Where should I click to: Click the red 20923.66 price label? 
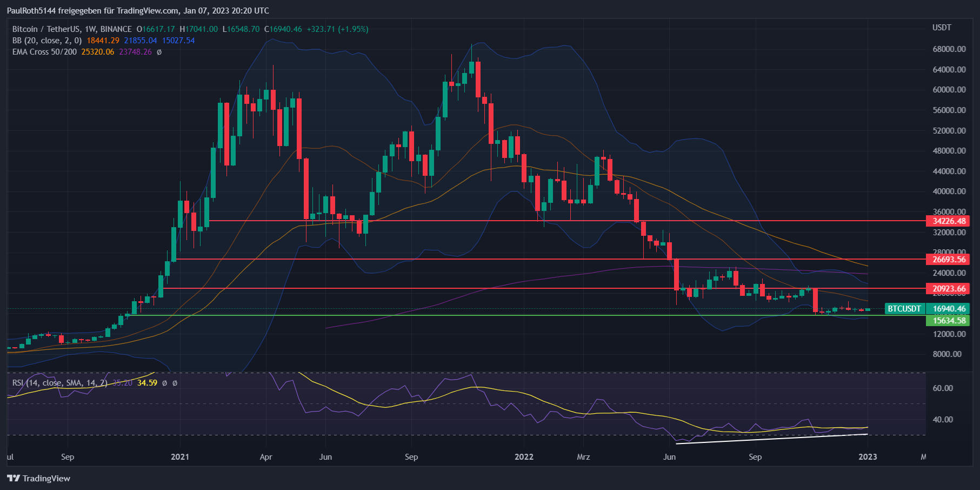[x=948, y=288]
